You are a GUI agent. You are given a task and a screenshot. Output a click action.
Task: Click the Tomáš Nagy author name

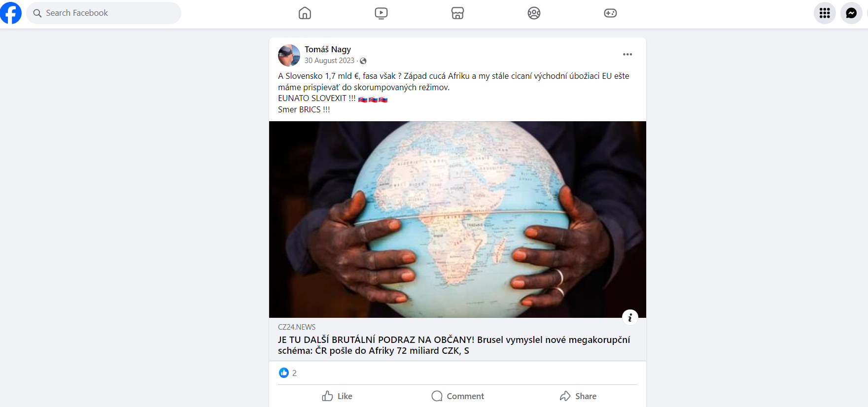328,49
